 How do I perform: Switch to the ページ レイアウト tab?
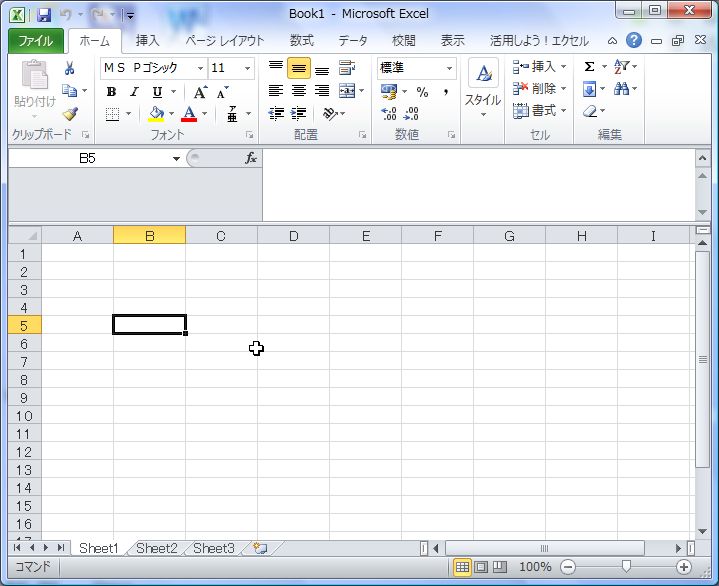(225, 41)
